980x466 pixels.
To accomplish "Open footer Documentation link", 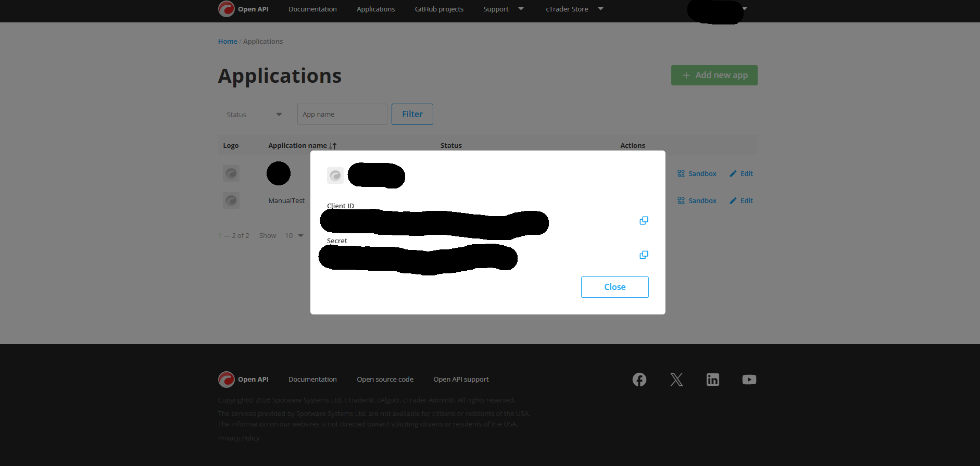I will click(x=312, y=380).
